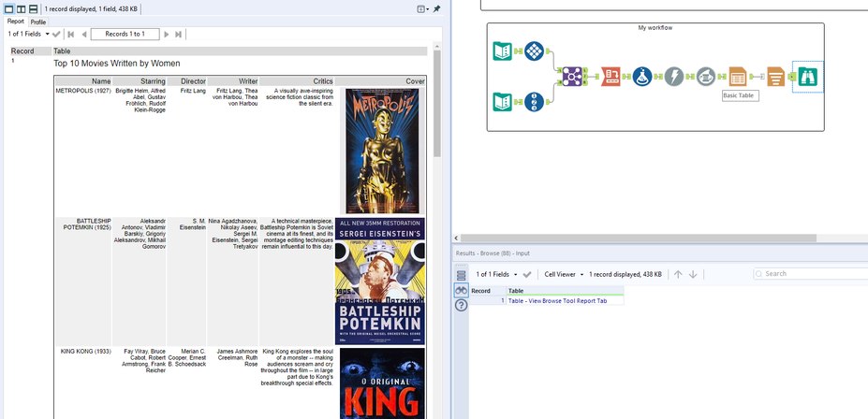Click the Table column header in Results

[566, 291]
